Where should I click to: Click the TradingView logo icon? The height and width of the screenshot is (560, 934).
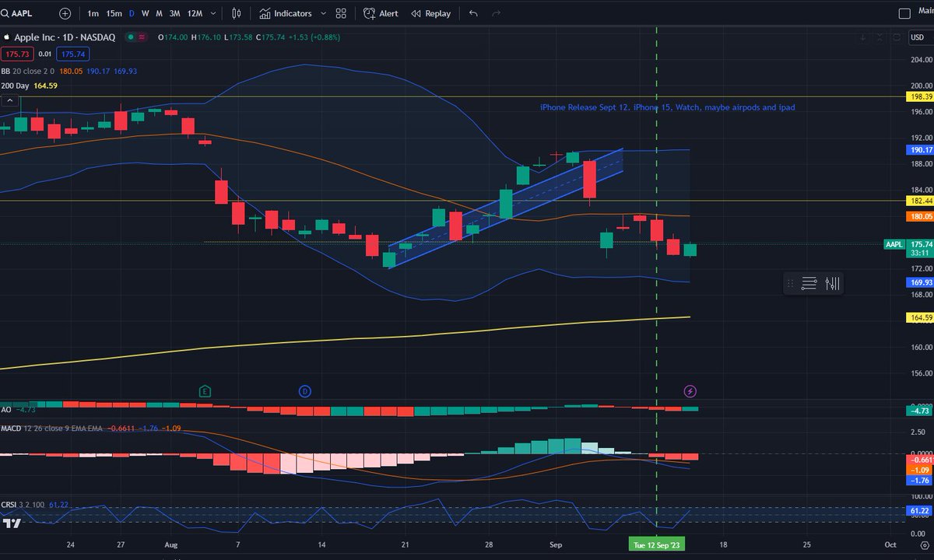coord(12,523)
